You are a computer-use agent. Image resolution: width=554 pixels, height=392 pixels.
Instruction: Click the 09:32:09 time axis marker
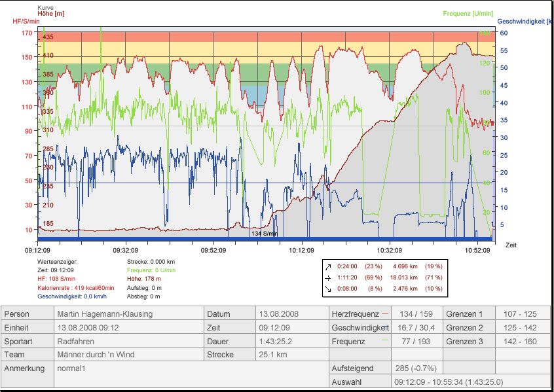coord(125,250)
